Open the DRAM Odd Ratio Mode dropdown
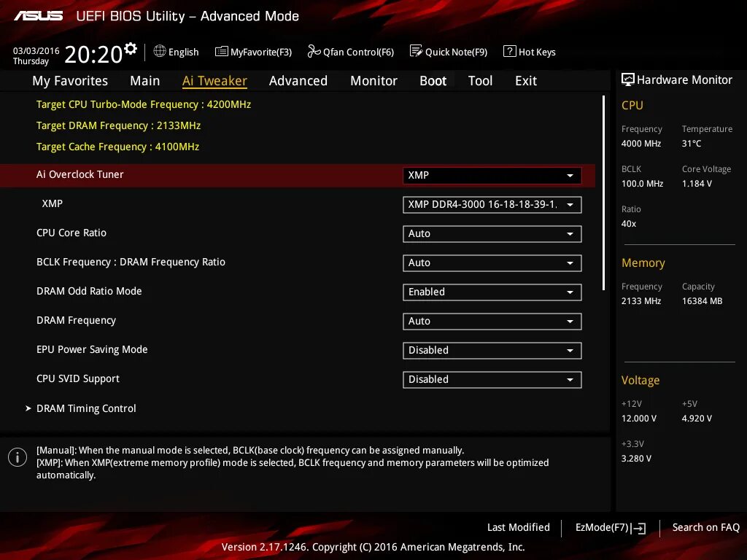747x560 pixels. 492,292
